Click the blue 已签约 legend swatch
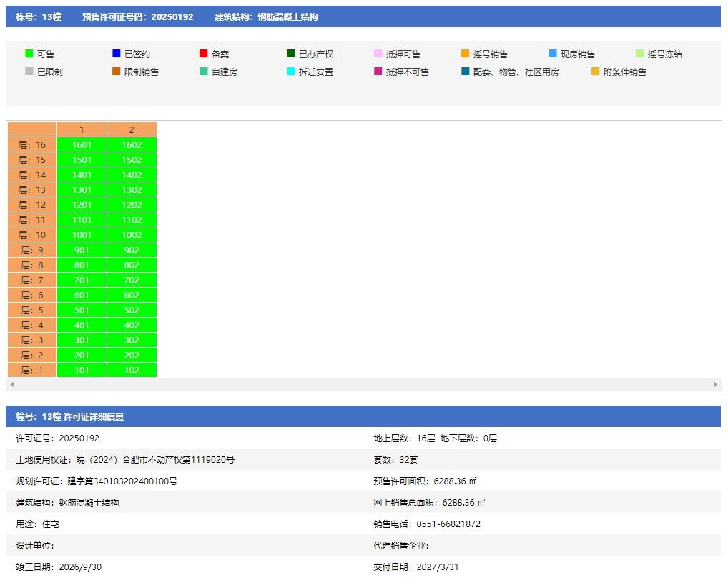The image size is (728, 588). pos(116,54)
